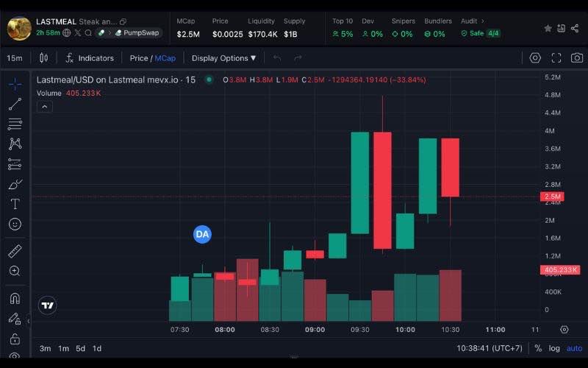Click the Safe 4/4 audit badge
The image size is (588, 368).
481,33
